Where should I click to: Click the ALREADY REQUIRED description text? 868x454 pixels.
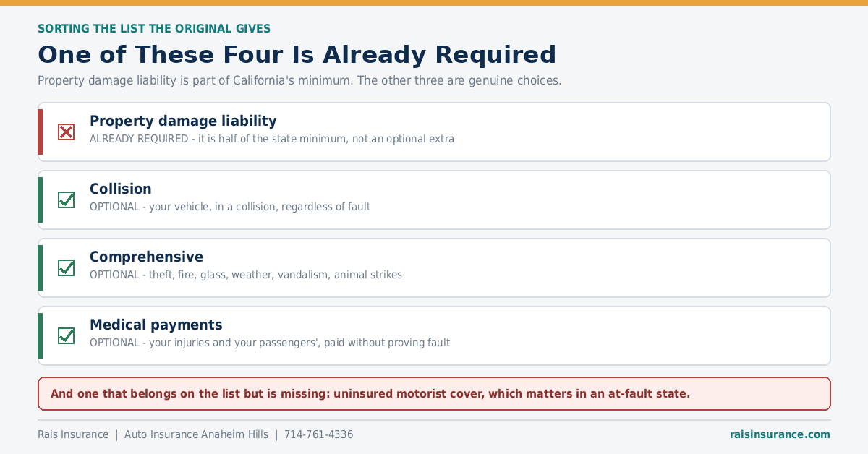tap(272, 139)
